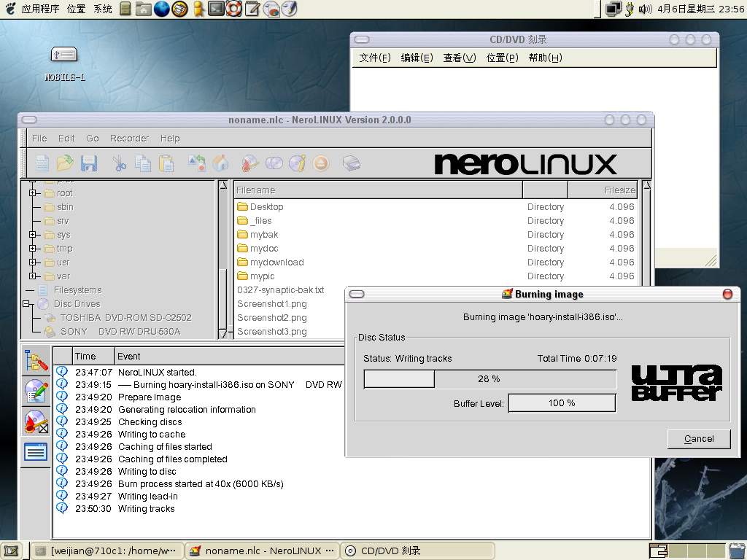
Task: Click the Choose recorder drive toolbar icon
Action: point(351,163)
